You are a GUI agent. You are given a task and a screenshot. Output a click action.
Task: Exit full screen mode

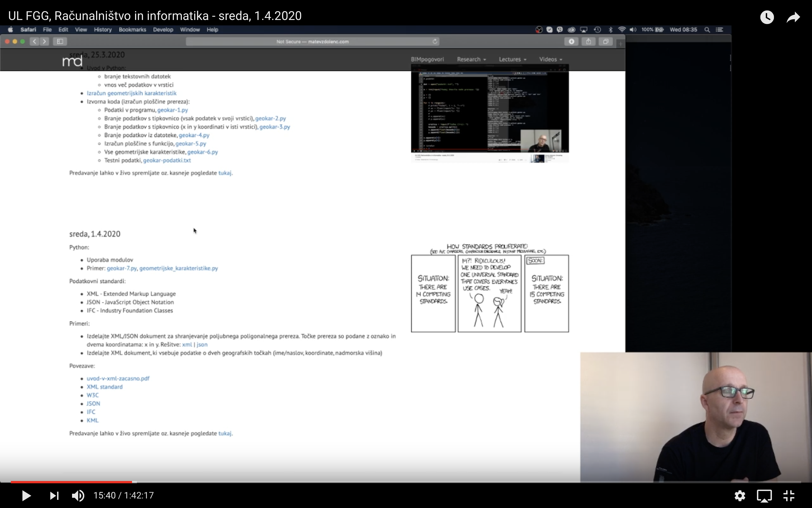coord(789,496)
